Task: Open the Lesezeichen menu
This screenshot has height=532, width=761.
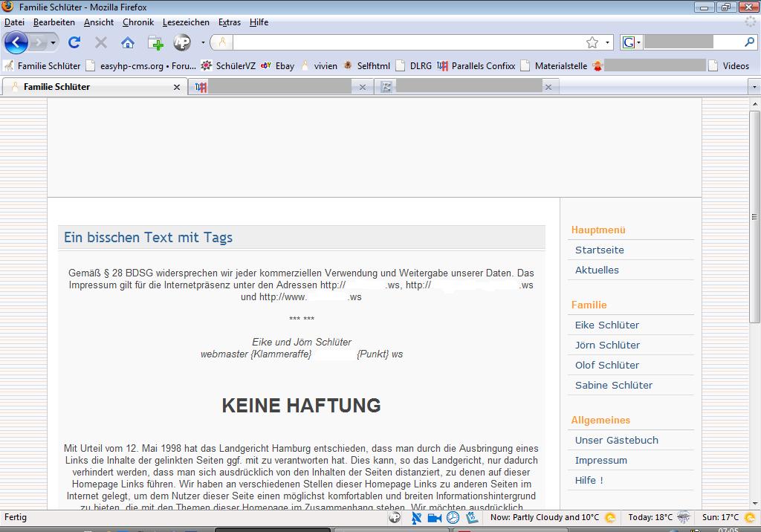Action: click(x=186, y=22)
